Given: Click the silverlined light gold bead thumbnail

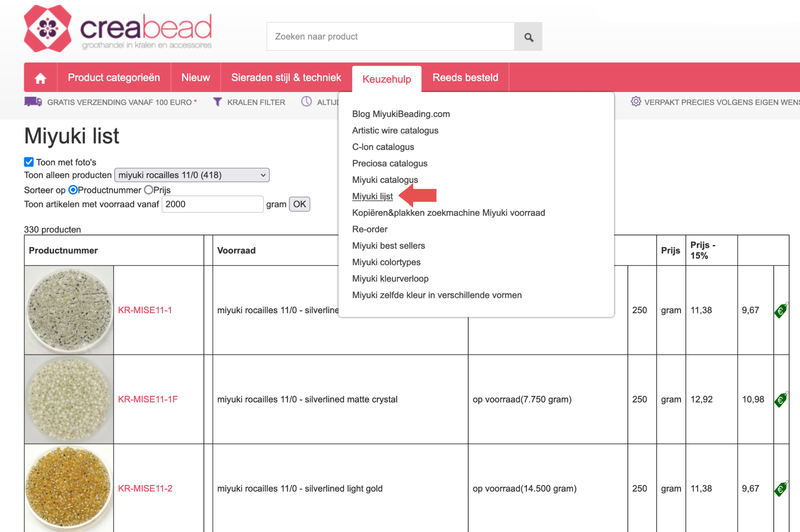Looking at the screenshot, I should (x=69, y=488).
